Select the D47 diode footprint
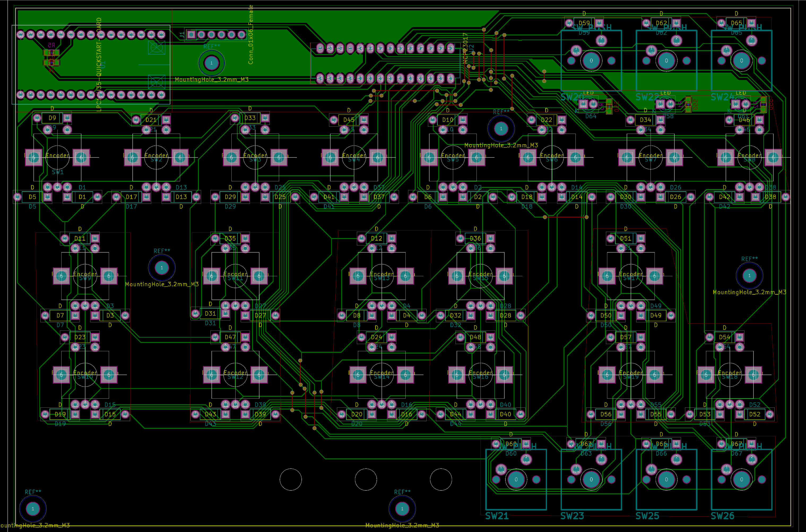The image size is (806, 532). 230,337
